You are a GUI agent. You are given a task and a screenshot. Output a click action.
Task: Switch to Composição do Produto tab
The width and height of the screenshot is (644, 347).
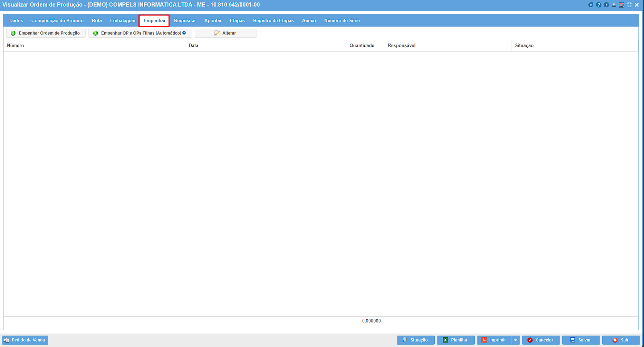pos(57,20)
